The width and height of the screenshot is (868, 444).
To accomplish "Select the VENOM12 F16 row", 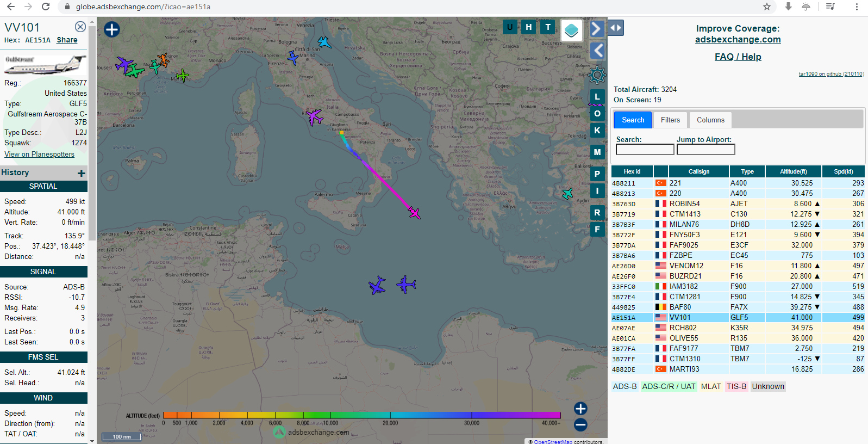I will point(738,266).
